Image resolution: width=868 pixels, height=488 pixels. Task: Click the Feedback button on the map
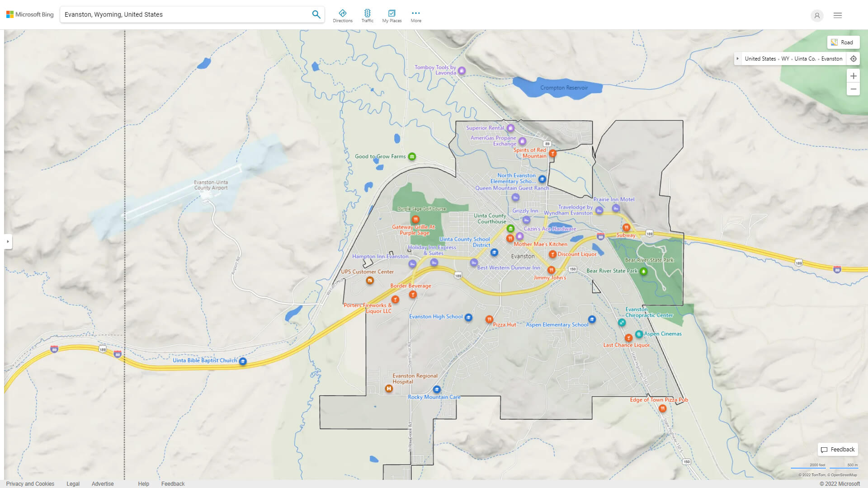[837, 449]
